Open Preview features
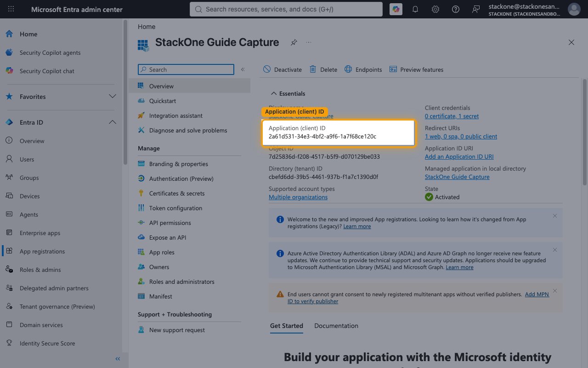The image size is (588, 368). [x=416, y=69]
